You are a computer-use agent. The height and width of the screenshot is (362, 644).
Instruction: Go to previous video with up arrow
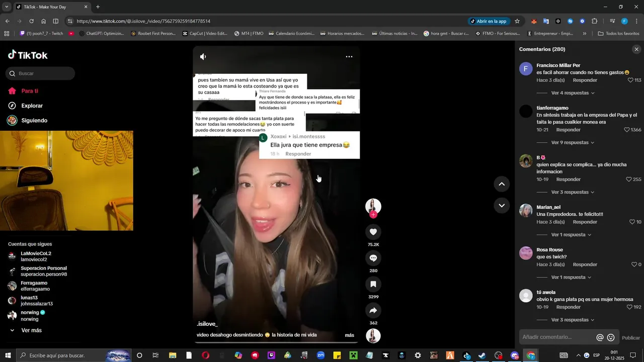pos(502,184)
